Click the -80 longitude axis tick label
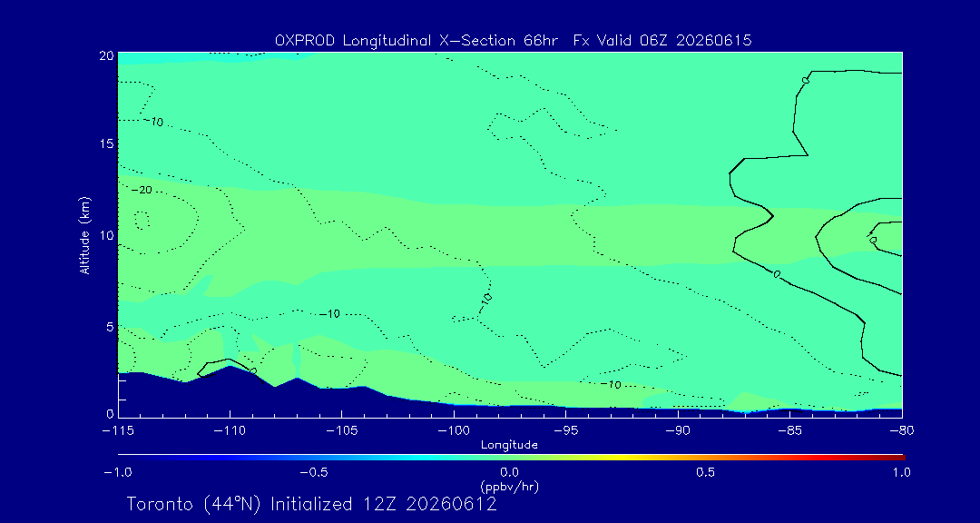Screen dimensions: 980x523 point(903,430)
